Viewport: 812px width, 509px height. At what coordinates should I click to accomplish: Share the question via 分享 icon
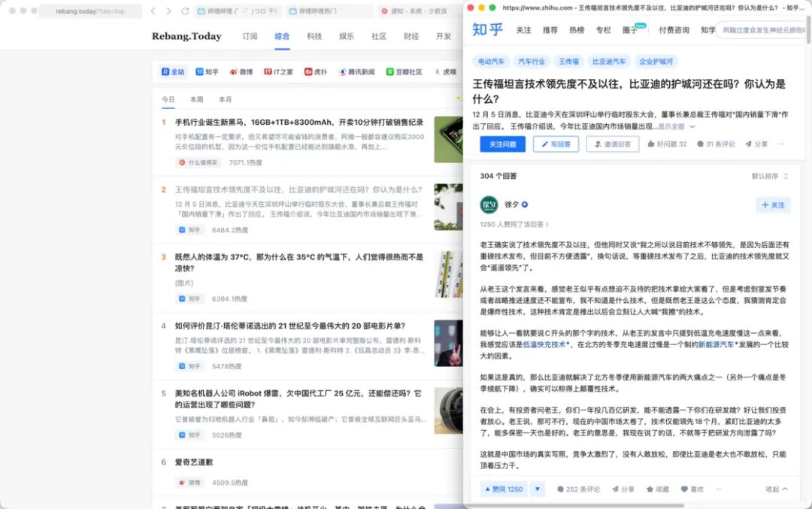tap(756, 144)
